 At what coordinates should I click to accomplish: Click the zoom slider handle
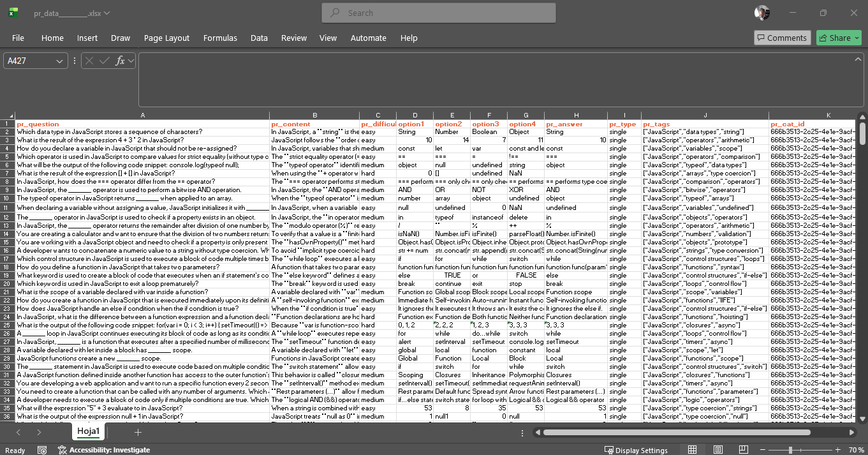[790, 450]
